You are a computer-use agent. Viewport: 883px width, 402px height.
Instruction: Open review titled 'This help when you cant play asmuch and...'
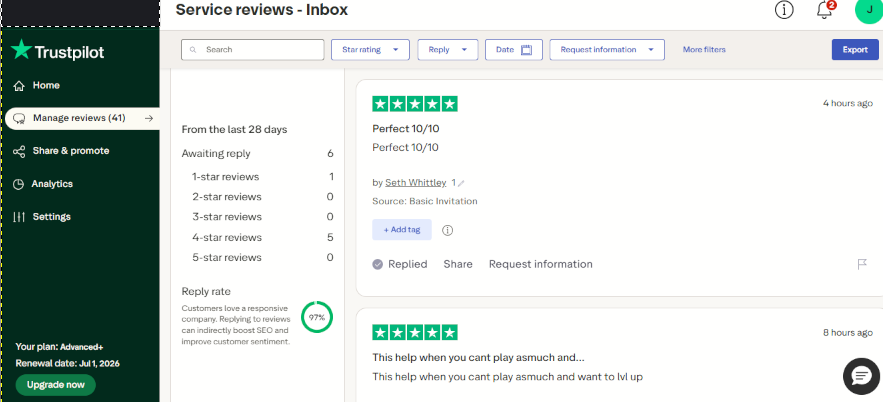(479, 358)
